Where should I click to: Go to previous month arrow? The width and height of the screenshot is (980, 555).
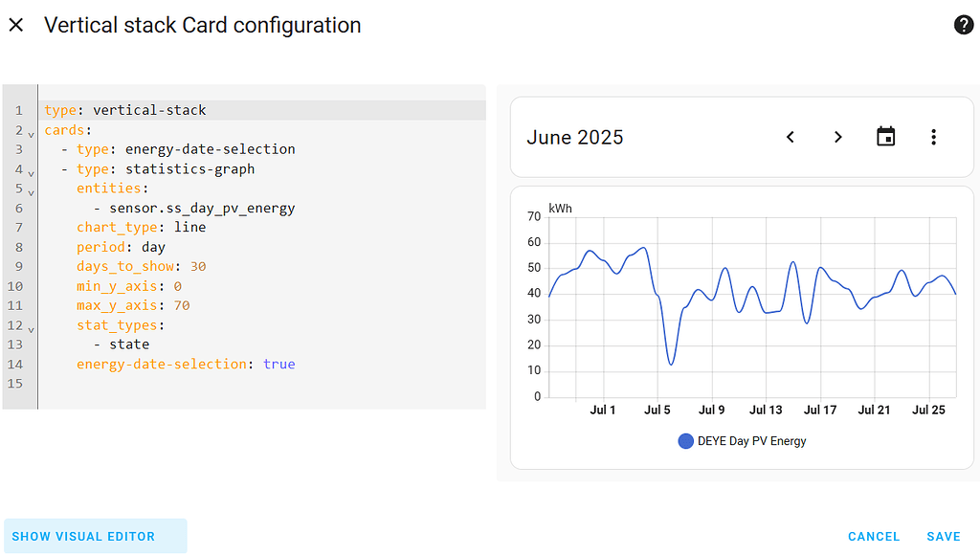791,137
